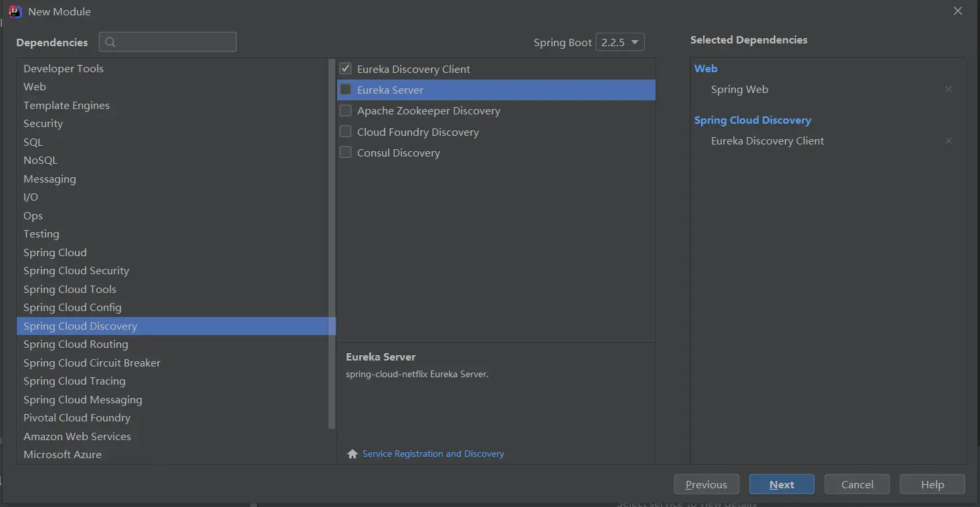The image size is (980, 507).
Task: Click the search magnifier icon
Action: tap(110, 42)
